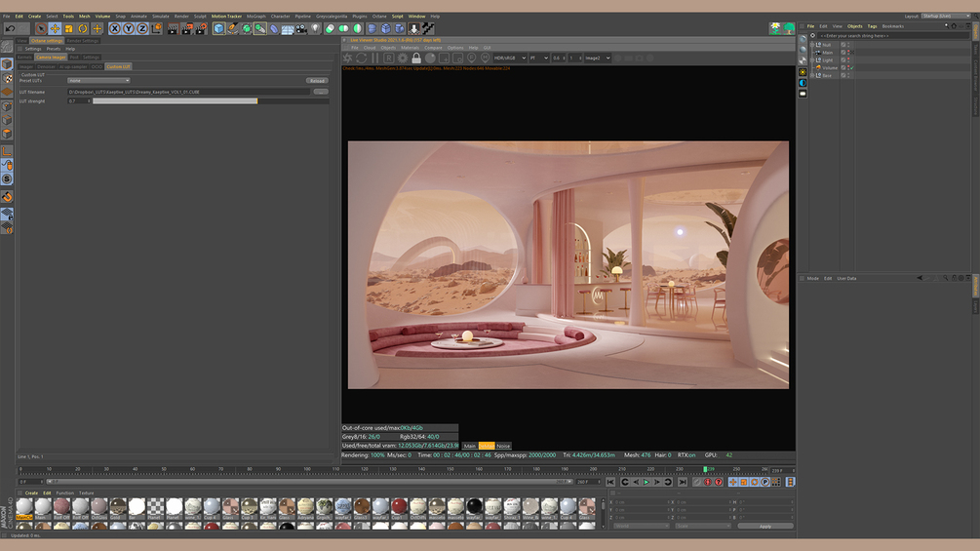Add a Cube primitive object

coord(218,28)
